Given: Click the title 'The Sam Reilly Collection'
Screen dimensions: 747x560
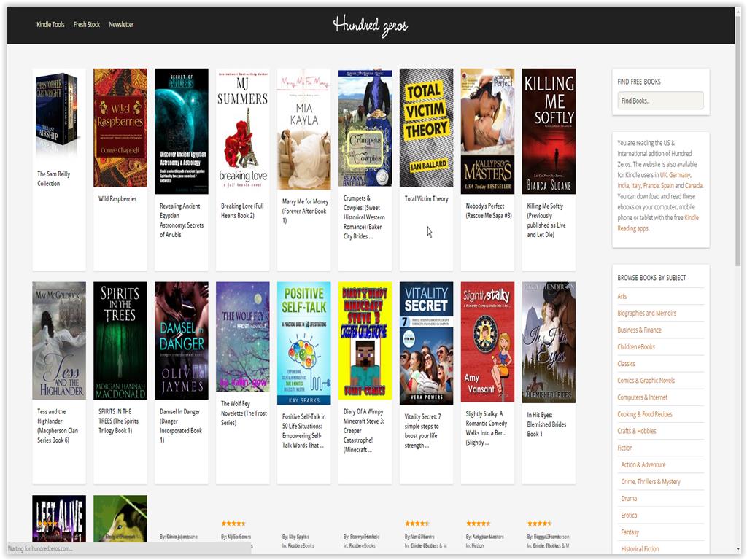Looking at the screenshot, I should click(x=54, y=179).
